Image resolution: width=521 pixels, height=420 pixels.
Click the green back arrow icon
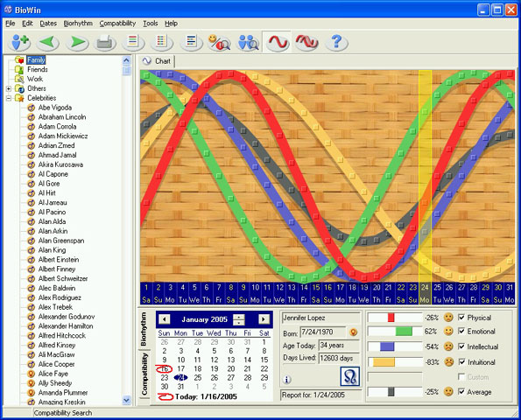[x=49, y=43]
